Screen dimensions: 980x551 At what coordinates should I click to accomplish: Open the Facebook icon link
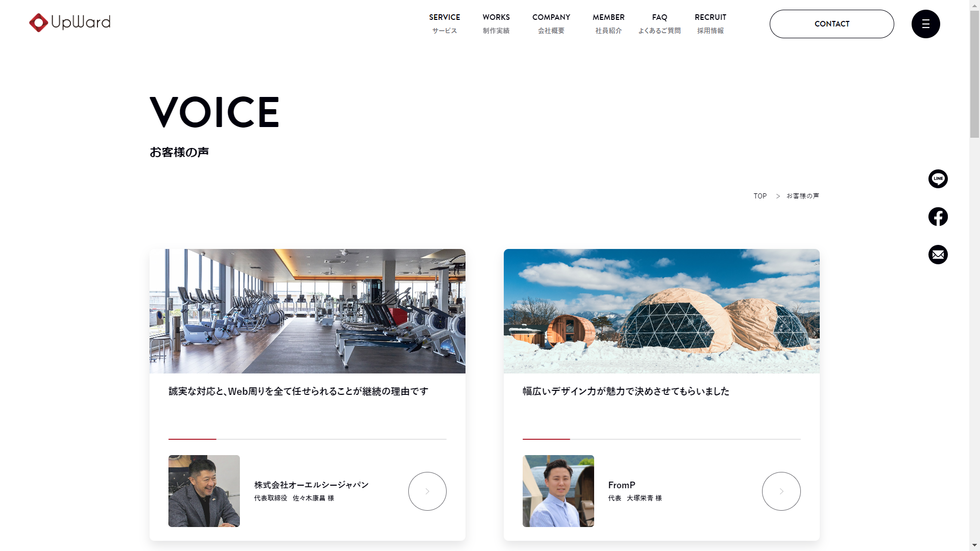pyautogui.click(x=938, y=217)
